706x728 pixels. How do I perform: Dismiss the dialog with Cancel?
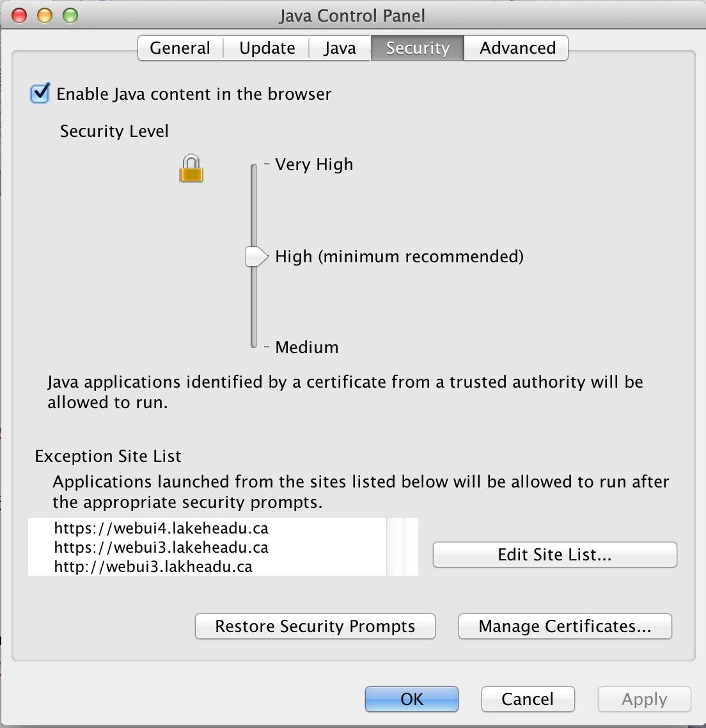[x=528, y=699]
